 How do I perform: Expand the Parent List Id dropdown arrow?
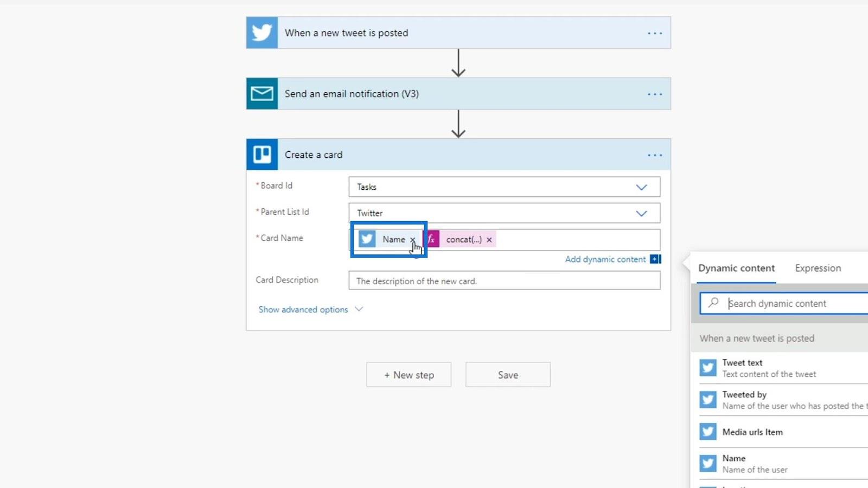pyautogui.click(x=641, y=213)
